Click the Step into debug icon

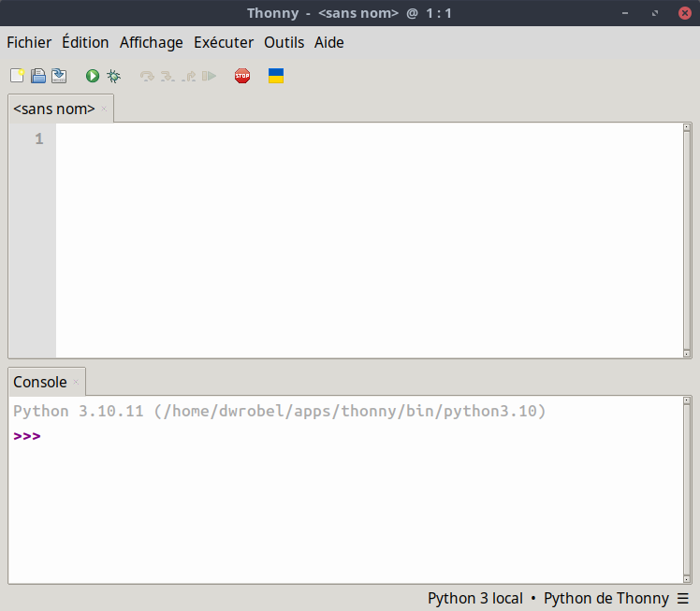point(168,76)
